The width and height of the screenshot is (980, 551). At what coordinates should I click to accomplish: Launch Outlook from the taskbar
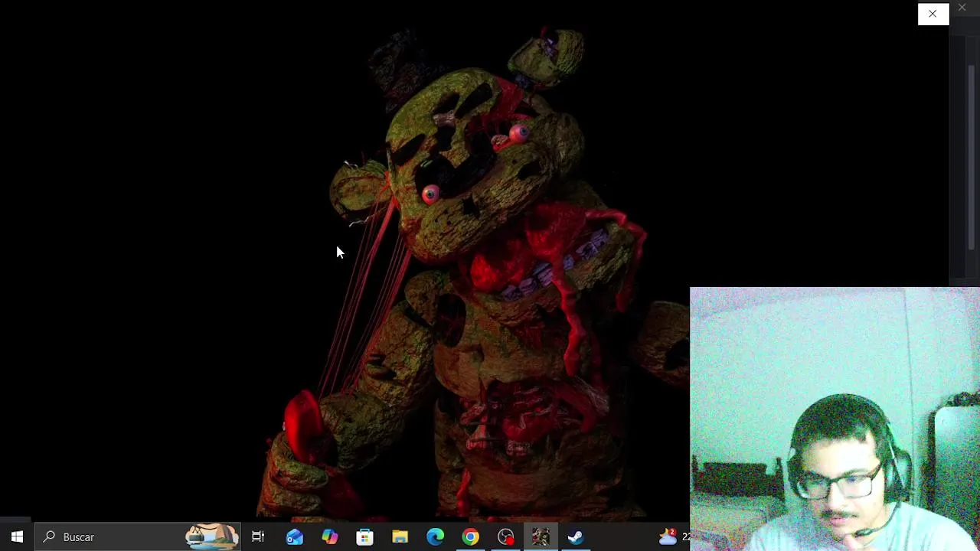pyautogui.click(x=295, y=536)
